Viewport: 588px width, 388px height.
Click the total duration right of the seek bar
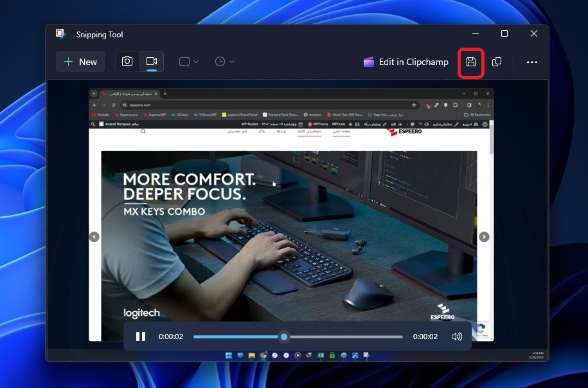click(425, 337)
